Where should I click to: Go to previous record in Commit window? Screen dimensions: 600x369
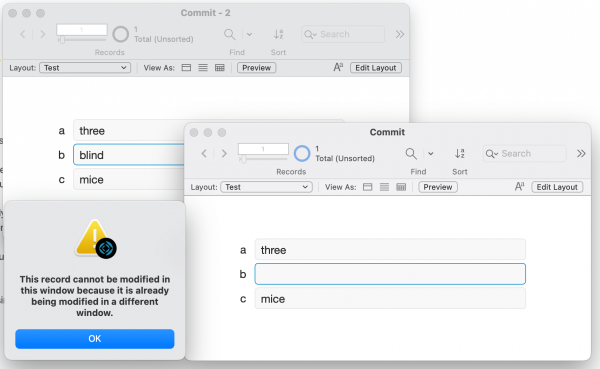coord(204,154)
